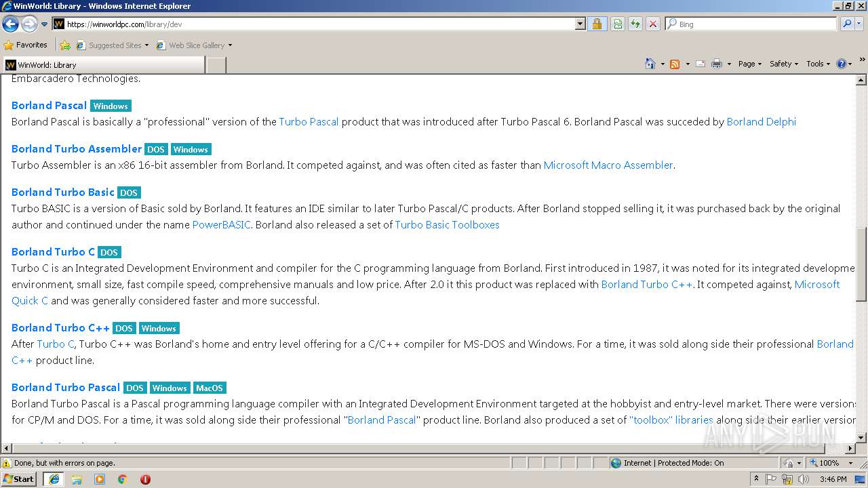Open Suggested Sites
Screen dimensions: 868x488
pyautogui.click(x=112, y=45)
